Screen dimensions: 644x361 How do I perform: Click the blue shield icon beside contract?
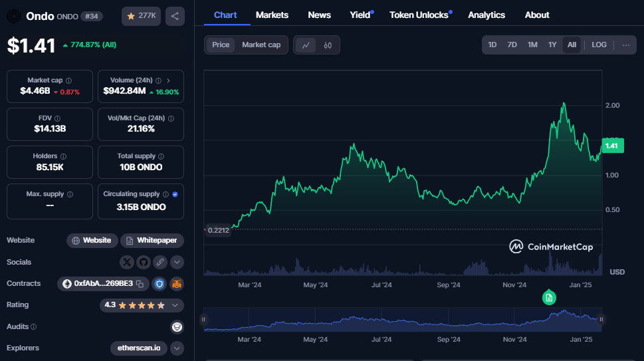point(160,284)
